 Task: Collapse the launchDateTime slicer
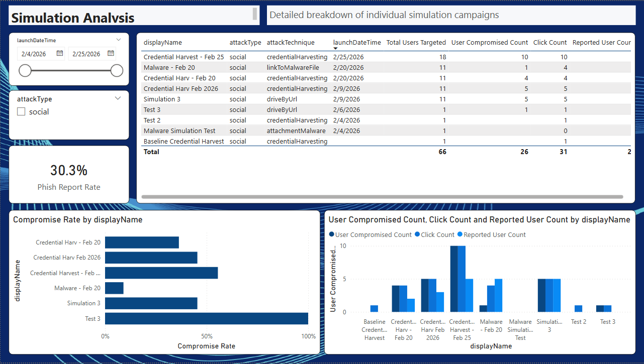119,39
